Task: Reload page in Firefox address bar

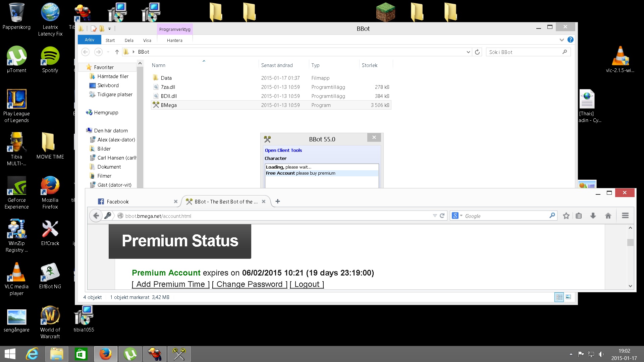Action: [x=442, y=216]
